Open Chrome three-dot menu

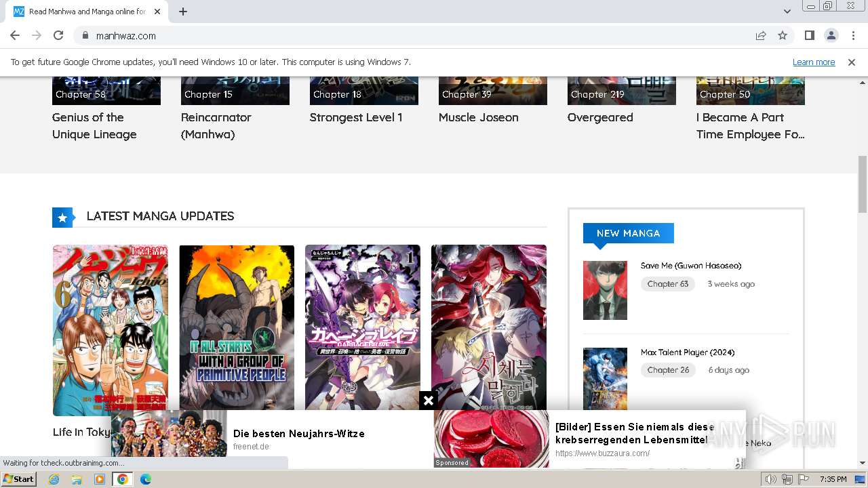click(x=852, y=35)
